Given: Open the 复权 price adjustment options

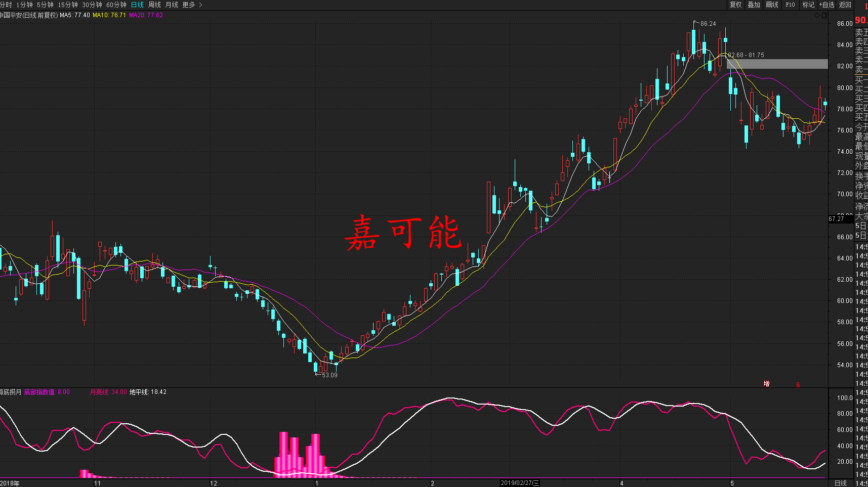Looking at the screenshot, I should (735, 5).
